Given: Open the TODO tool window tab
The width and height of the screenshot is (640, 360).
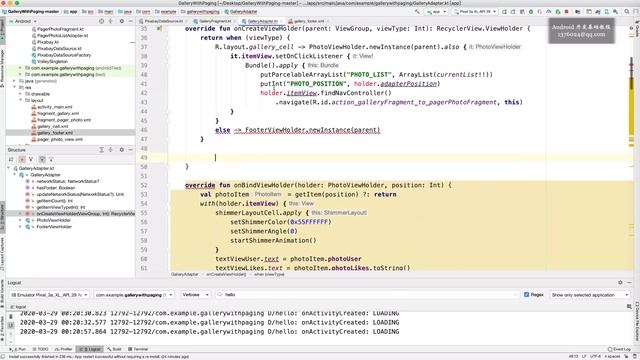Looking at the screenshot, I should pyautogui.click(x=40, y=349).
